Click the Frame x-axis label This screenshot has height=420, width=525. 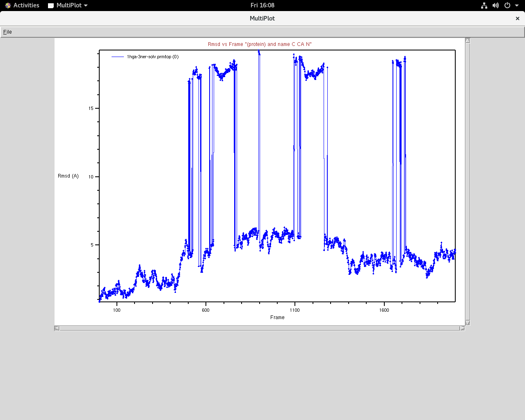coord(277,317)
